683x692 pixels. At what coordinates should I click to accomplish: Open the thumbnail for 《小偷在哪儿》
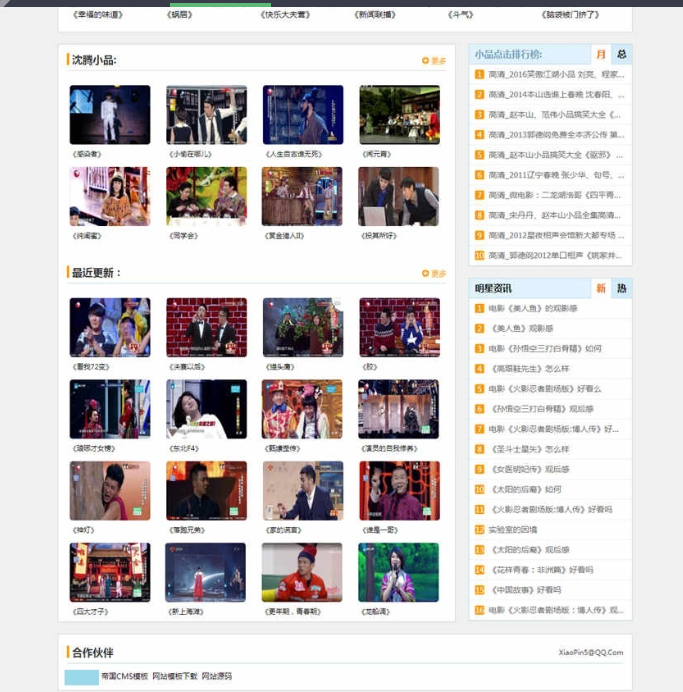pos(206,115)
